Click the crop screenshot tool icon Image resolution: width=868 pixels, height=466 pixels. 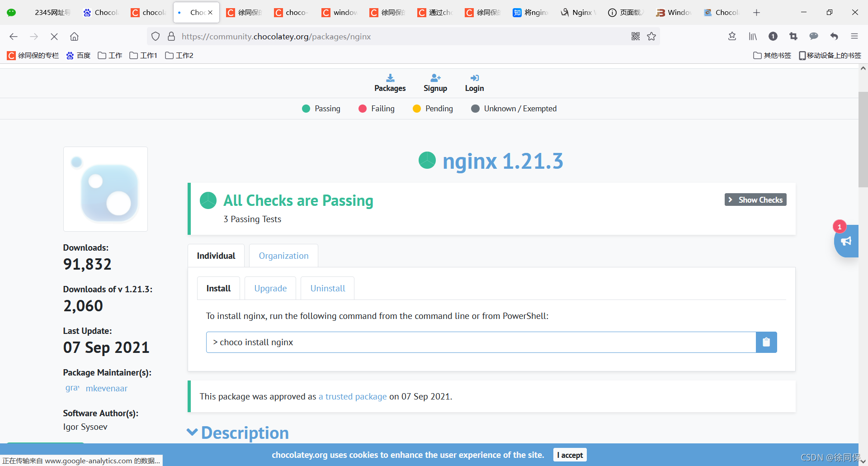click(793, 37)
